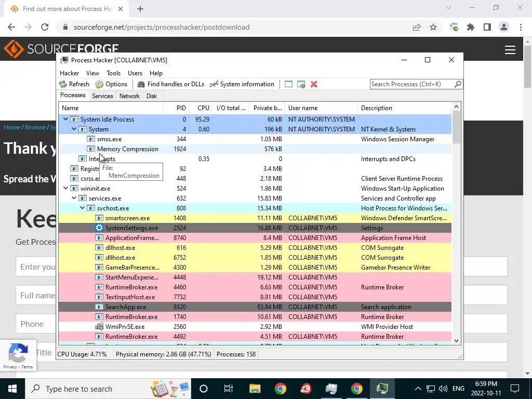The image size is (532, 399).
Task: Click Process Hacker taskbar icon
Action: [382, 389]
